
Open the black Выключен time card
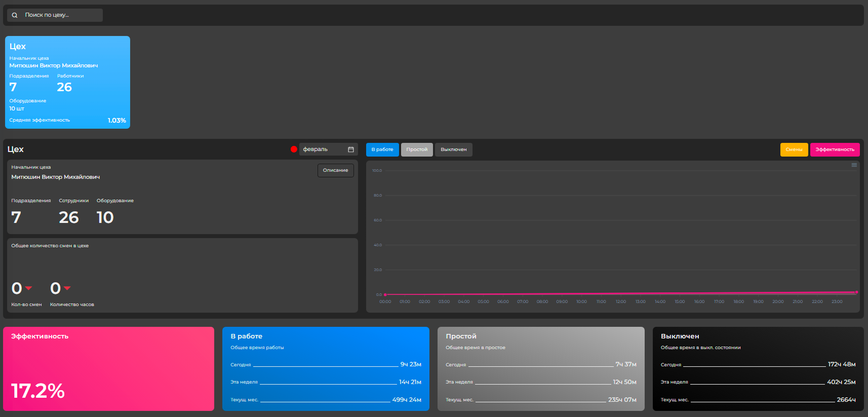coord(758,369)
